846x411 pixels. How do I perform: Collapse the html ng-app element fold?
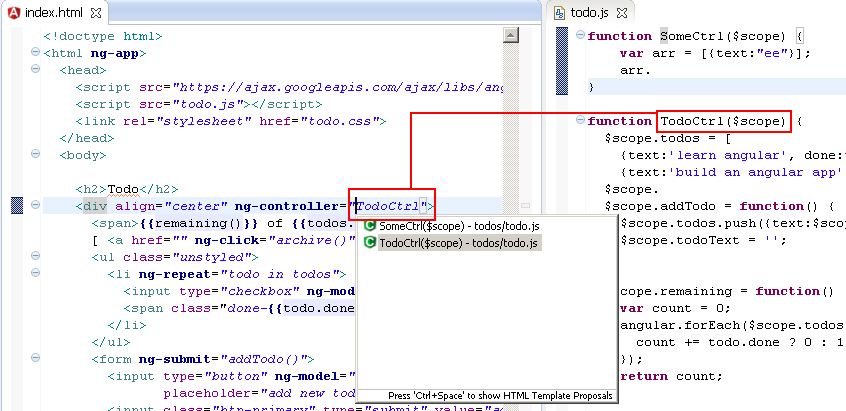[x=35, y=53]
